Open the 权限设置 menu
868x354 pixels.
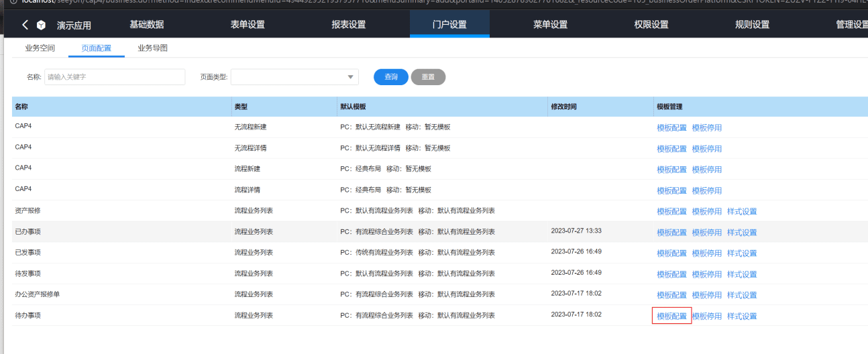[651, 25]
